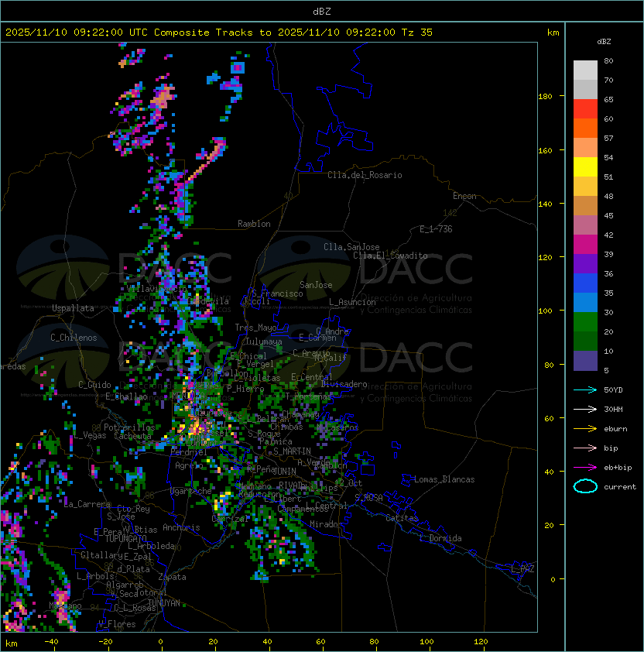644x652 pixels.
Task: Select the bright green swatch on dBZ scale
Action: pyautogui.click(x=585, y=322)
